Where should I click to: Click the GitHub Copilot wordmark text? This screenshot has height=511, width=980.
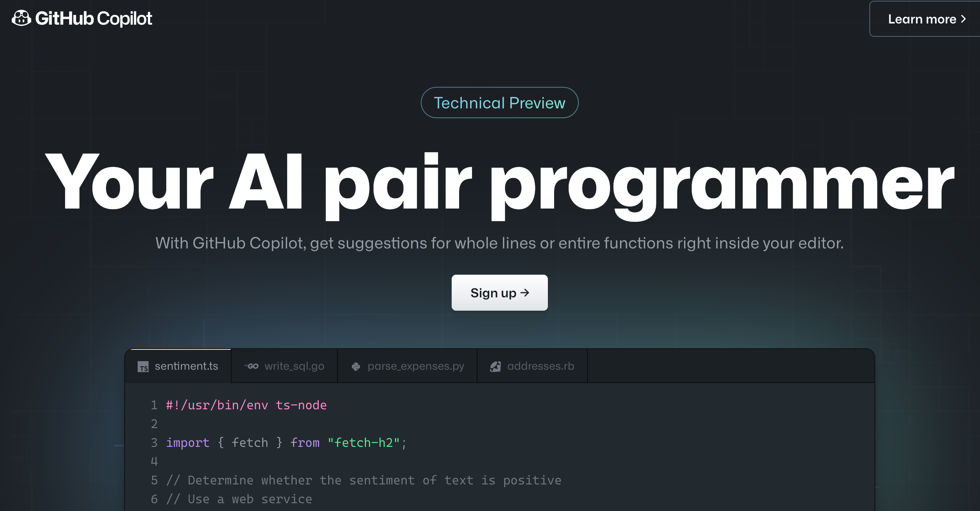pyautogui.click(x=94, y=18)
